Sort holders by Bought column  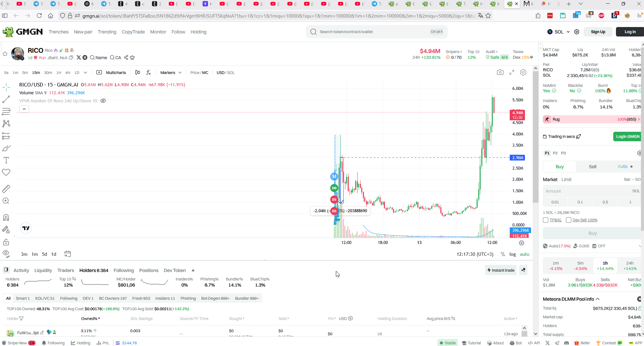[237, 319]
